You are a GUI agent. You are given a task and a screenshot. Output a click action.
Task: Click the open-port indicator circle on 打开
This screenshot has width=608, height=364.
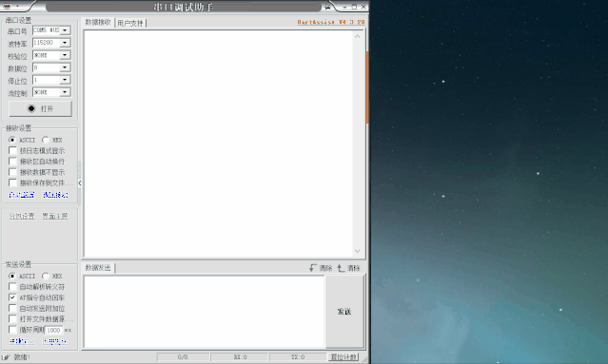[31, 108]
